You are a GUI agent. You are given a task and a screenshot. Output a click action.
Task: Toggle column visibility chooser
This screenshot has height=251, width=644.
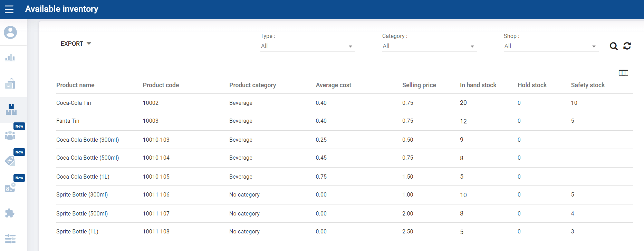(623, 73)
